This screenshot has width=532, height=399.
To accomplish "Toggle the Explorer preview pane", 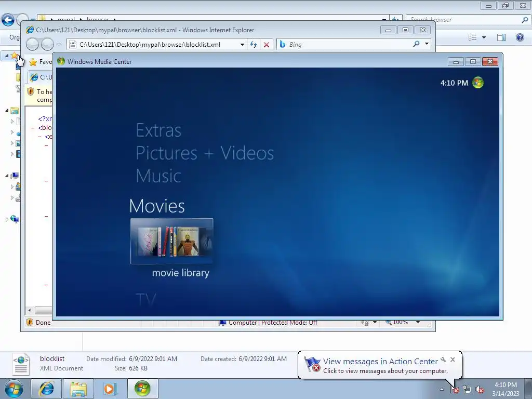I will (501, 37).
